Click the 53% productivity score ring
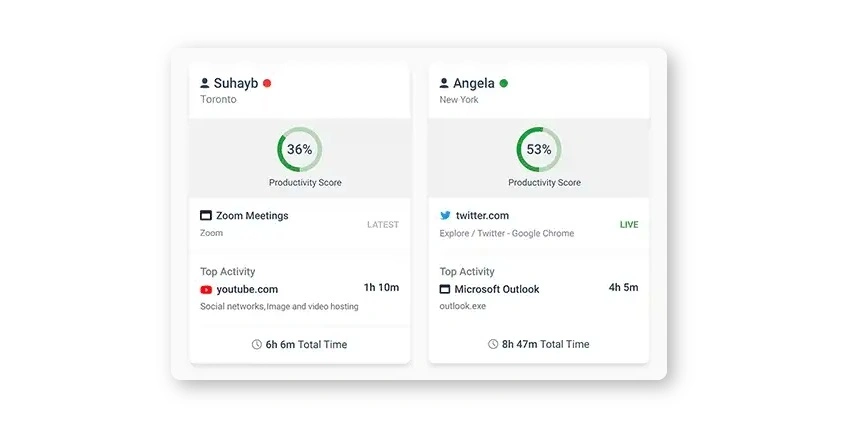Image resolution: width=844 pixels, height=433 pixels. pos(539,149)
